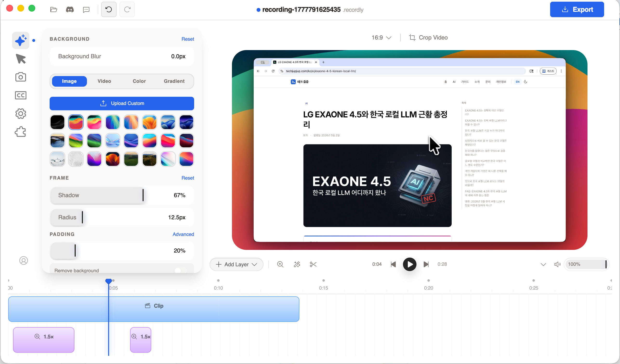
Task: Choose the misty mountain lake wallpaper
Action: click(57, 141)
